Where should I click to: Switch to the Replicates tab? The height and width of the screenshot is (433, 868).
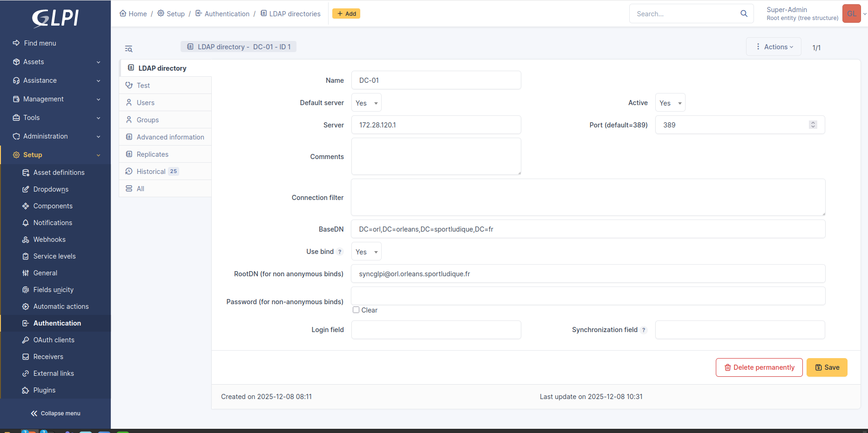pos(152,154)
